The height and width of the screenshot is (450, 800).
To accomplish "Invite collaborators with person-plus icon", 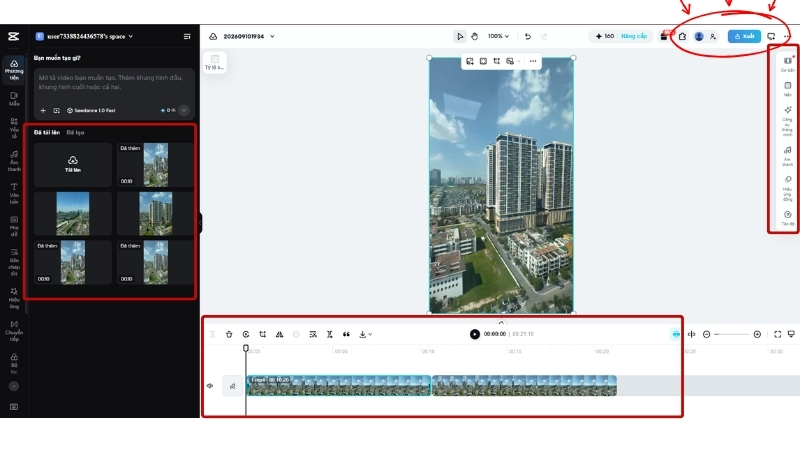I will pos(713,36).
